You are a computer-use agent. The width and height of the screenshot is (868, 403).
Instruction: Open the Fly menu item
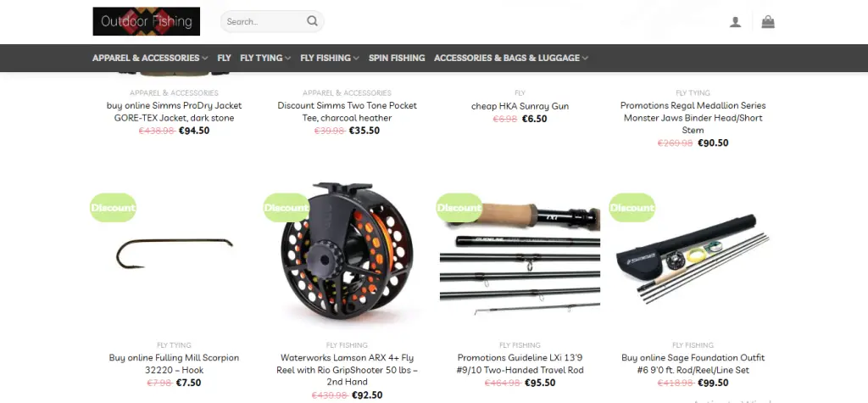[224, 58]
